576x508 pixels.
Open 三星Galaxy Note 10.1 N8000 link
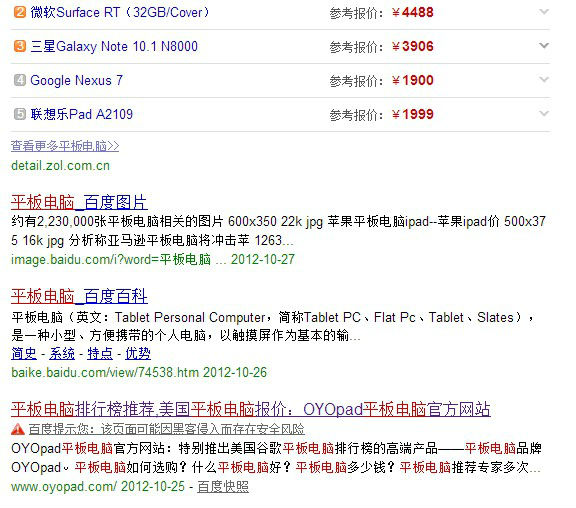pos(114,47)
